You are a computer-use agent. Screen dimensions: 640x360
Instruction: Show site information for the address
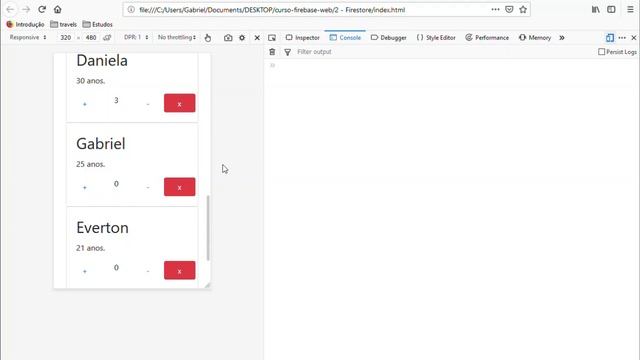point(131,9)
